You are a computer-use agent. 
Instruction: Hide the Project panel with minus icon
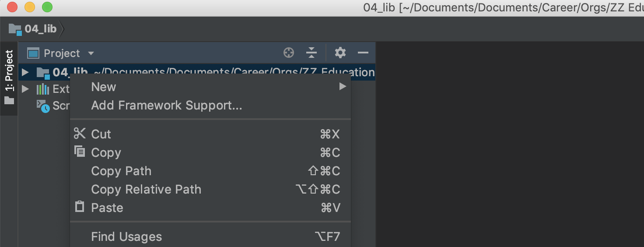coord(363,53)
